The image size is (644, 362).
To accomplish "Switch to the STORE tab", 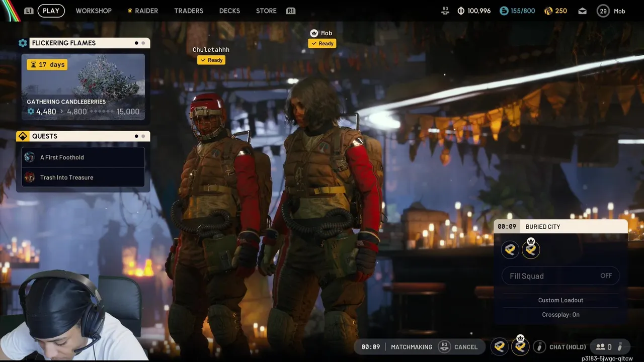I will pos(266,11).
